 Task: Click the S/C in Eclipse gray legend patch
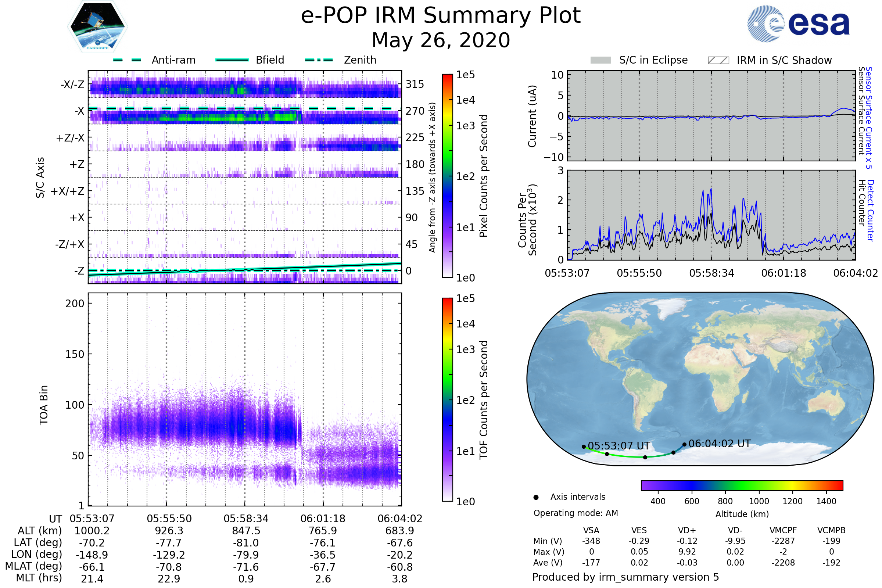click(600, 60)
